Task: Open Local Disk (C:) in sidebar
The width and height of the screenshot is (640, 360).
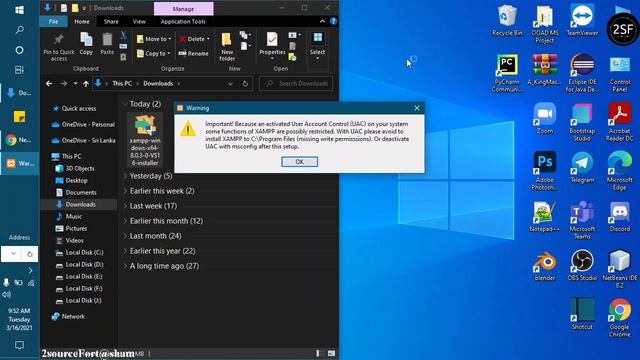Action: [84, 253]
